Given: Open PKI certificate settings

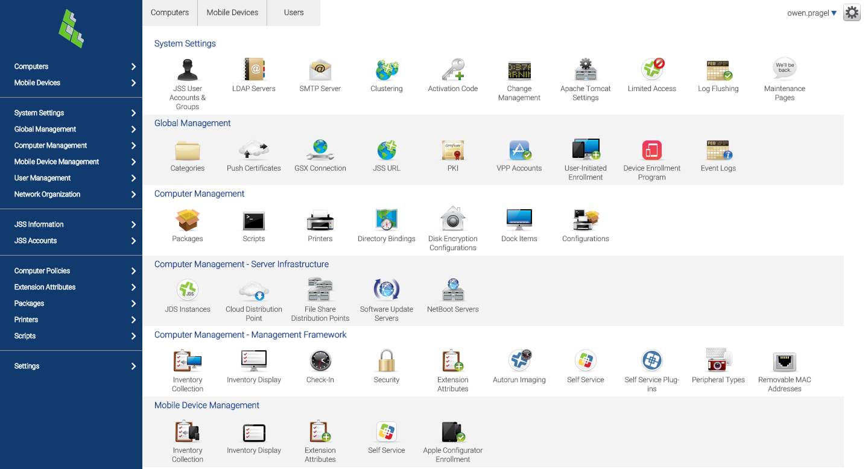Looking at the screenshot, I should (x=453, y=150).
